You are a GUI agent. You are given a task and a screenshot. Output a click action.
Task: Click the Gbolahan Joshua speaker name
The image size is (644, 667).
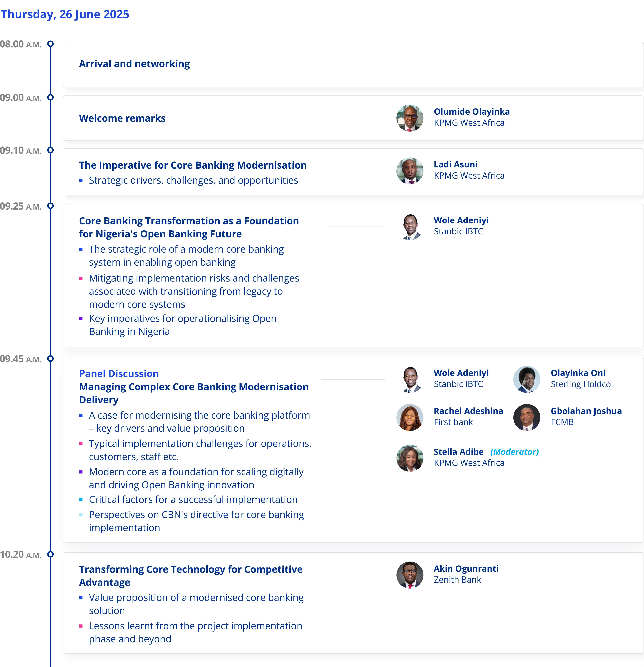[586, 411]
